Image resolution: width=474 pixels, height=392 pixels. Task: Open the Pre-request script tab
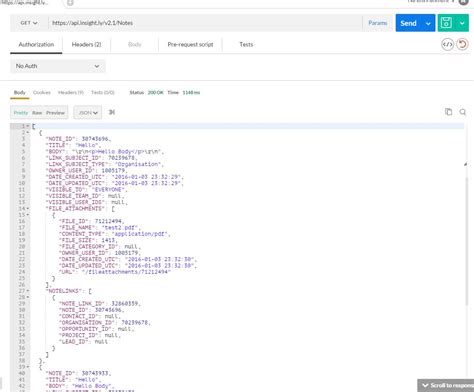pyautogui.click(x=190, y=44)
